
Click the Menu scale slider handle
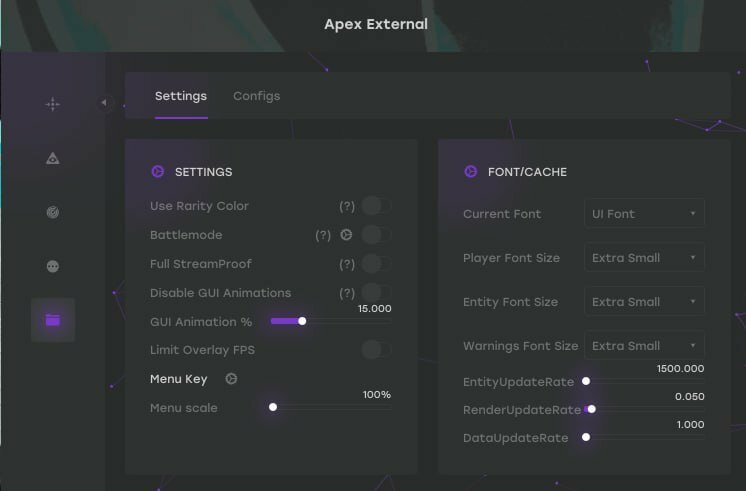(273, 407)
